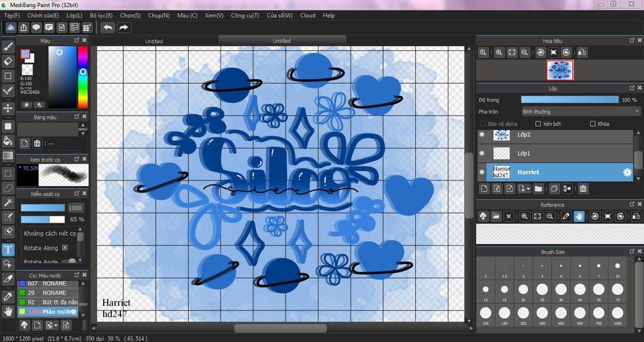Activate eyedropper in Reference panel
Viewport: 644px width, 342px height.
567,216
